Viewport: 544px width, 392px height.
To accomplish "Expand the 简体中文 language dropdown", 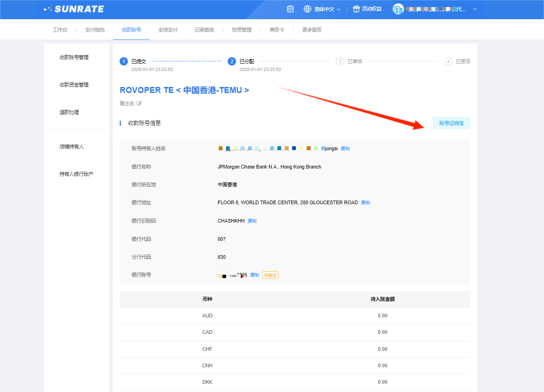I will 339,9.
